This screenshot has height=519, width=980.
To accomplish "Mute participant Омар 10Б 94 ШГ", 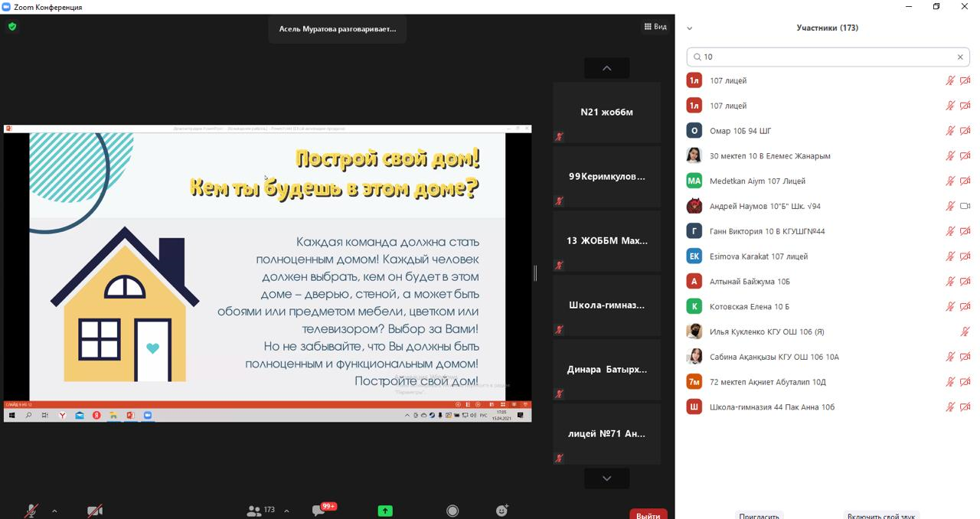I will (949, 130).
